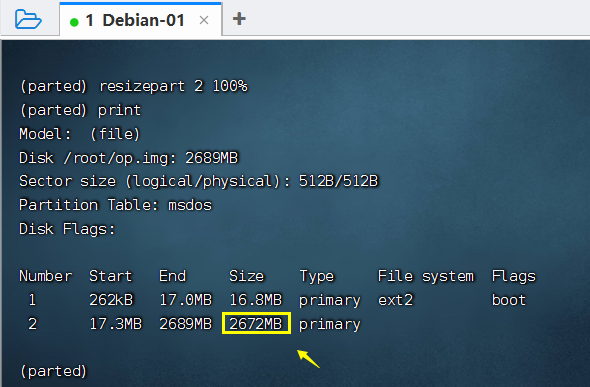Click the 'boot' flag value
590x387 pixels.
tap(509, 300)
